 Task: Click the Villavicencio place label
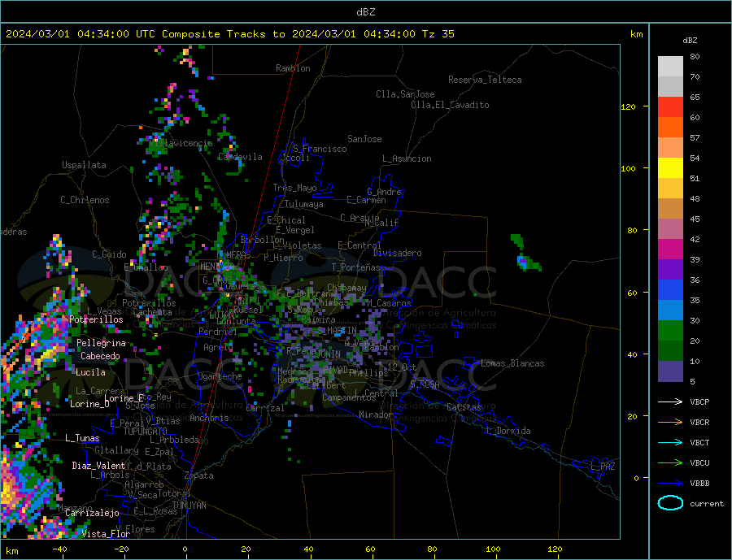pyautogui.click(x=181, y=143)
